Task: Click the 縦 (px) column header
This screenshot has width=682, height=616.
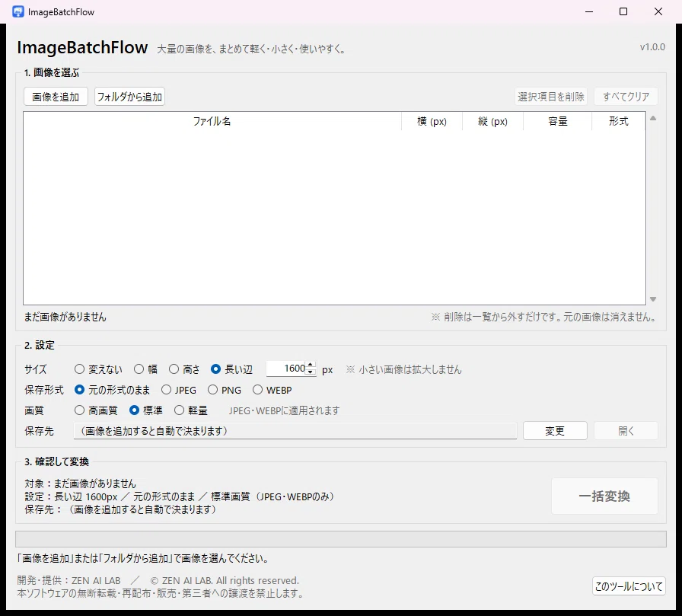Action: [492, 121]
